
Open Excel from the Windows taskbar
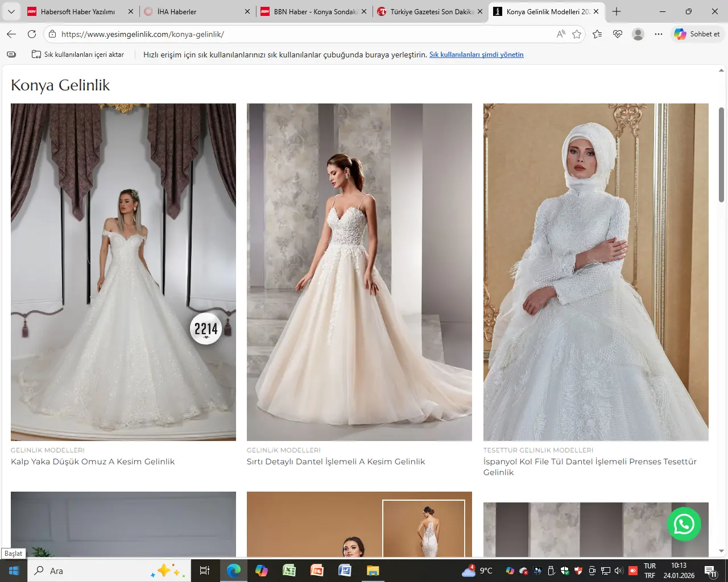point(289,571)
